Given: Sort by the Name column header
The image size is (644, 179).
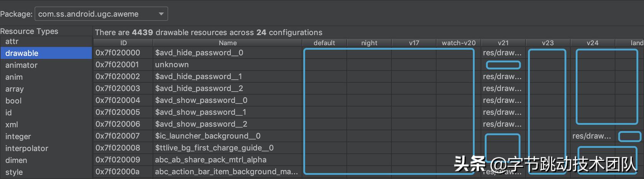Looking at the screenshot, I should tap(228, 43).
